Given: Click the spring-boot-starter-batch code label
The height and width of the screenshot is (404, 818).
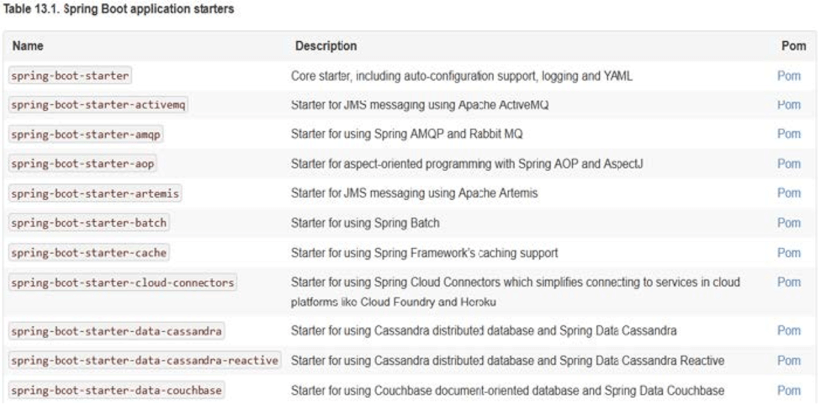Looking at the screenshot, I should click(x=90, y=223).
